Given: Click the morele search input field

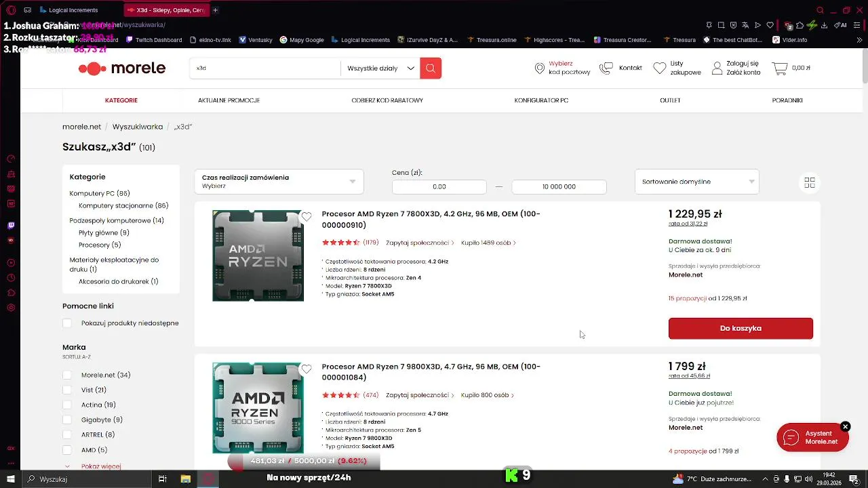Looking at the screenshot, I should (x=265, y=68).
